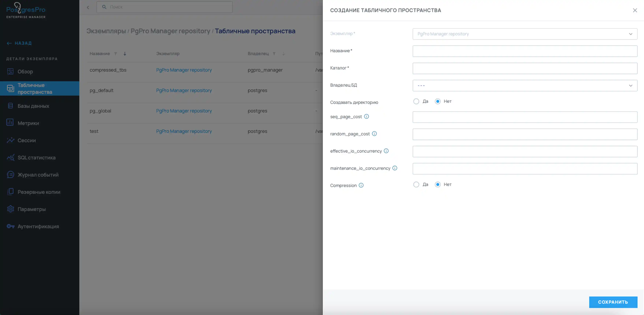Collapse the sidebar with chevron arrow
The width and height of the screenshot is (644, 315).
coord(88,7)
